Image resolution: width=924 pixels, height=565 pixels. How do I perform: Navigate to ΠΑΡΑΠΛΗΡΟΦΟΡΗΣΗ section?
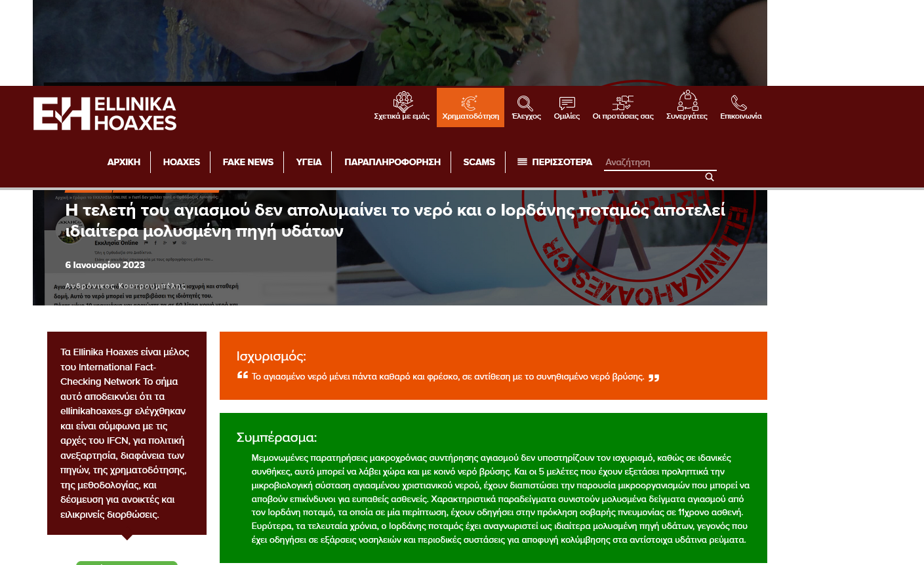pos(392,162)
